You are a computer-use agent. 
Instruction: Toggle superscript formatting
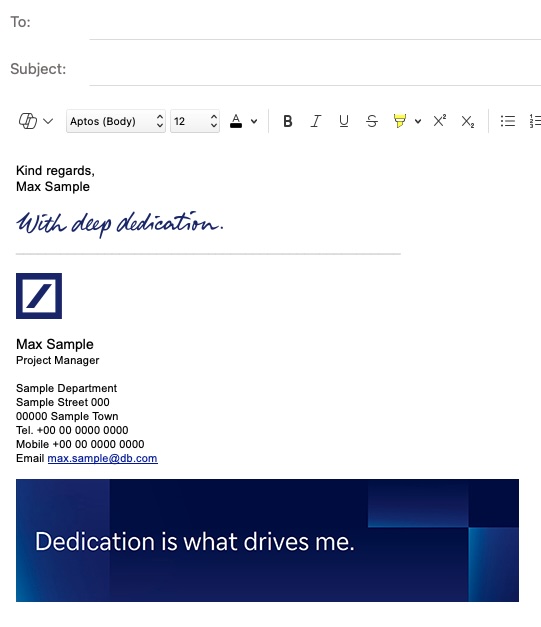tap(439, 121)
